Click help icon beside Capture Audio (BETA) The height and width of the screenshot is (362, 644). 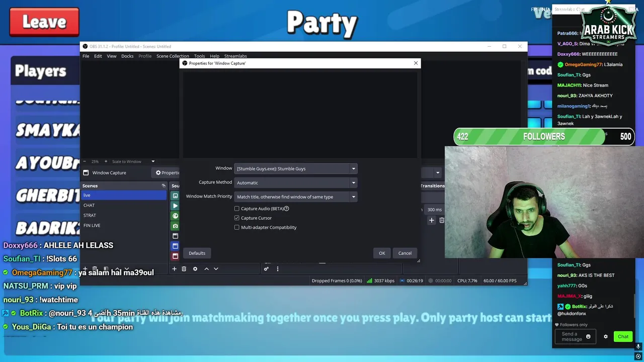click(287, 209)
